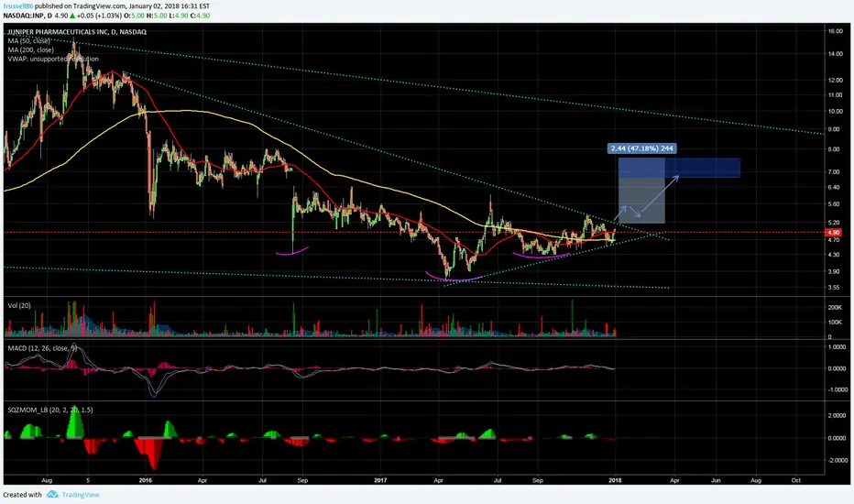Screen dimensions: 854x504
Task: Click the MA (200, close) indicator label
Action: pos(31,49)
